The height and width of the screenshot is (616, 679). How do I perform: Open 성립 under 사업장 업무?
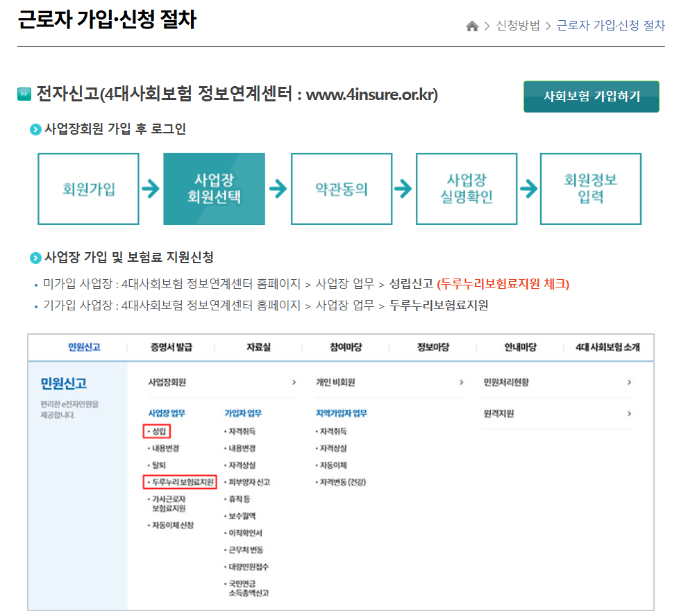coord(157,431)
